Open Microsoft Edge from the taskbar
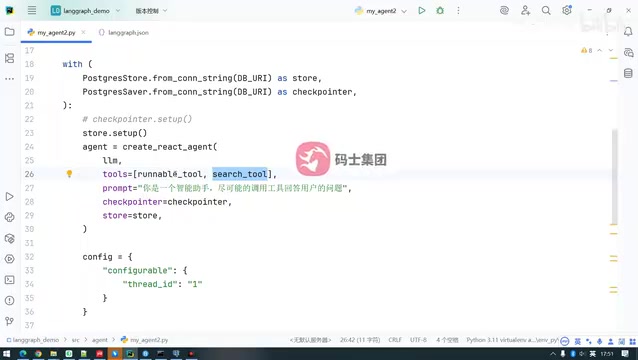638x360 pixels. coord(23,354)
